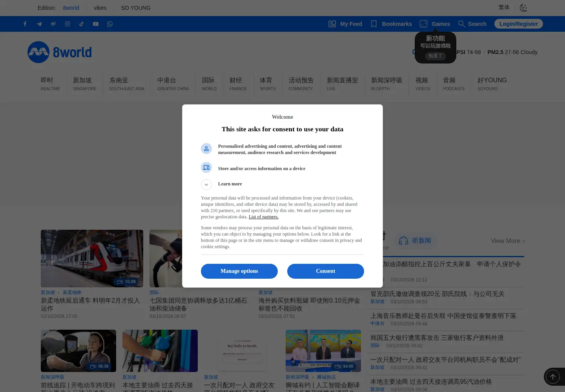Open headline 韩国五大银行遭黑客攻击
This screenshot has width=565, height=392.
(437, 338)
